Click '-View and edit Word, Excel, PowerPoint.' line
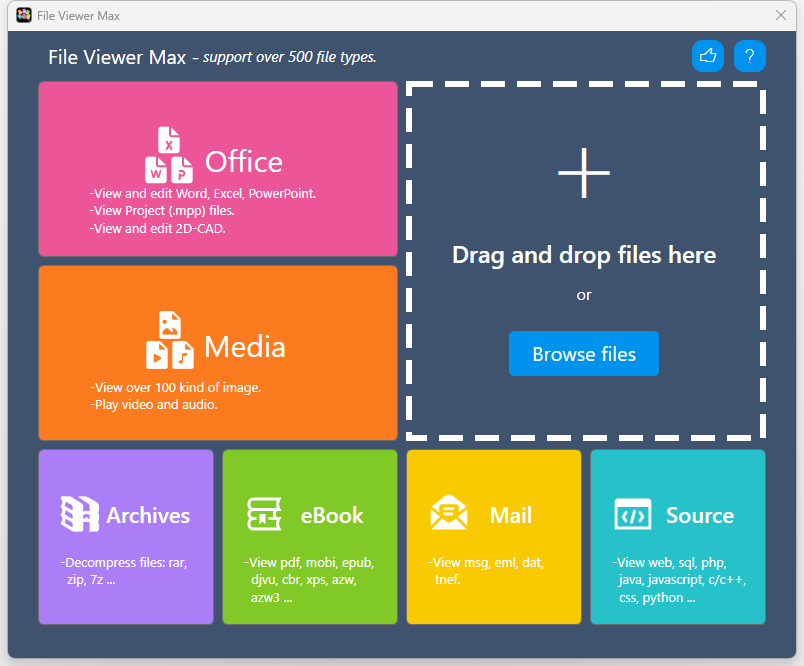 203,194
